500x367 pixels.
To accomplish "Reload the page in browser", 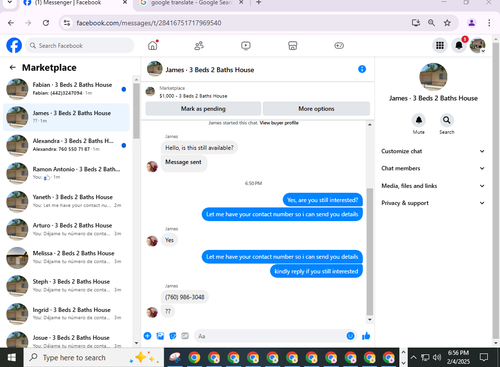I will click(46, 23).
